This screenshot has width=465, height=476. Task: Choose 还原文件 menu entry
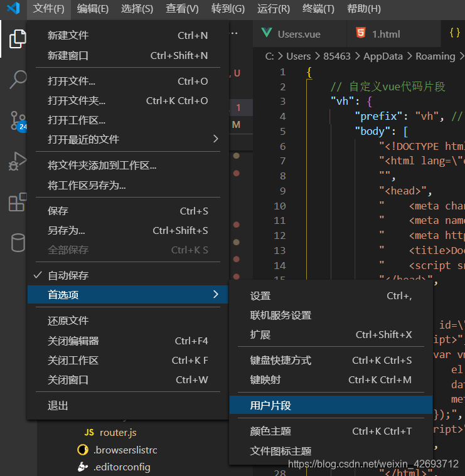pyautogui.click(x=128, y=320)
